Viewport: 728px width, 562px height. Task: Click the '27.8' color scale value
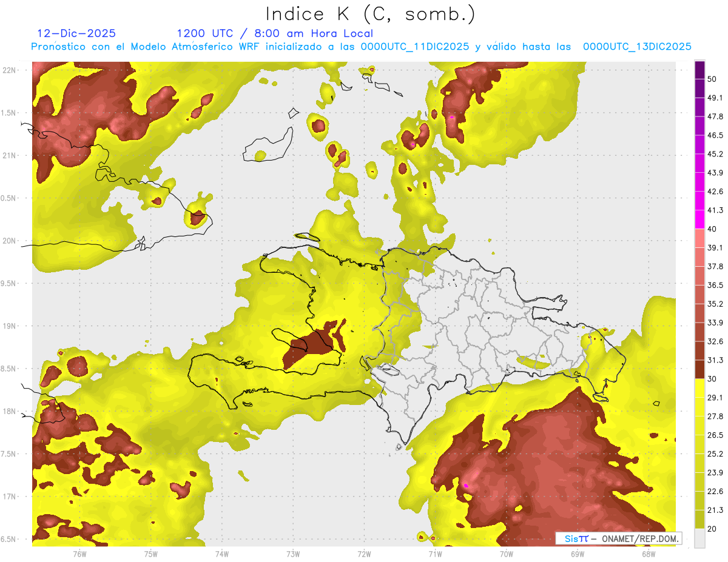pyautogui.click(x=715, y=416)
